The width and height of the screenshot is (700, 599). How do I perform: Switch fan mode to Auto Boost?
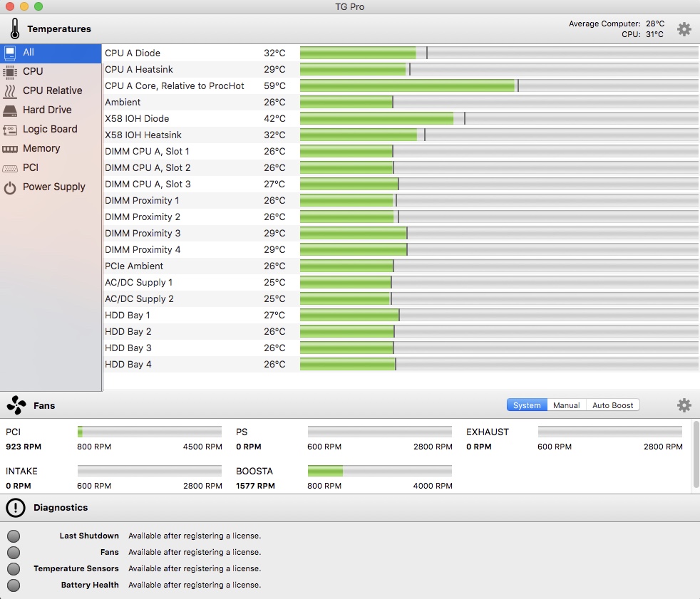click(x=612, y=405)
